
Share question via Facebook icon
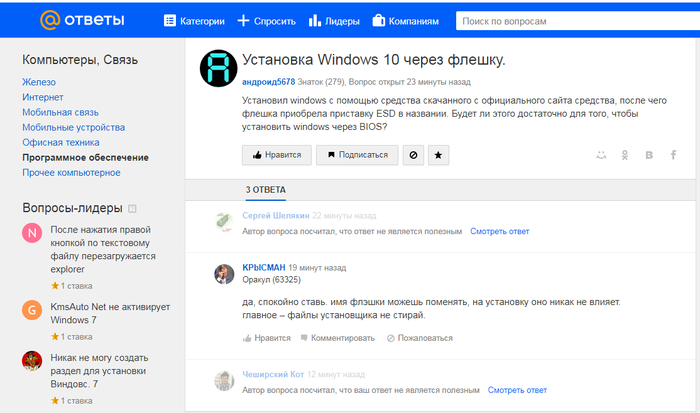673,155
